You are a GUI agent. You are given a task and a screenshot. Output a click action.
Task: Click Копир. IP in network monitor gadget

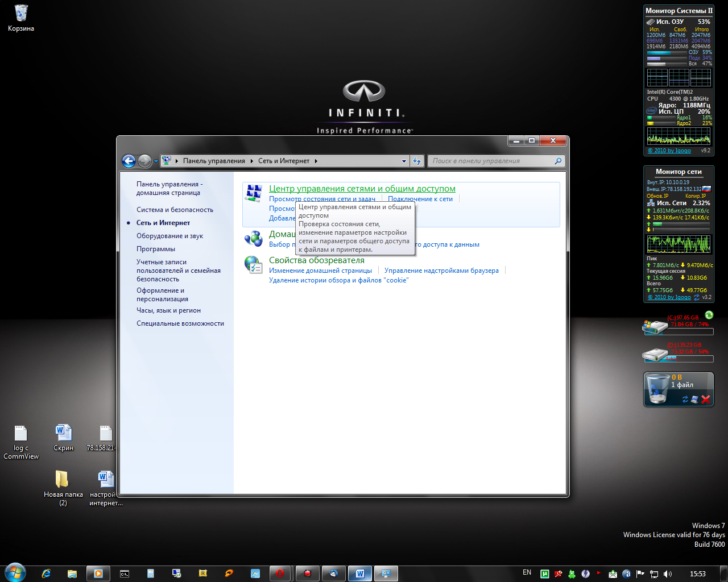[696, 196]
